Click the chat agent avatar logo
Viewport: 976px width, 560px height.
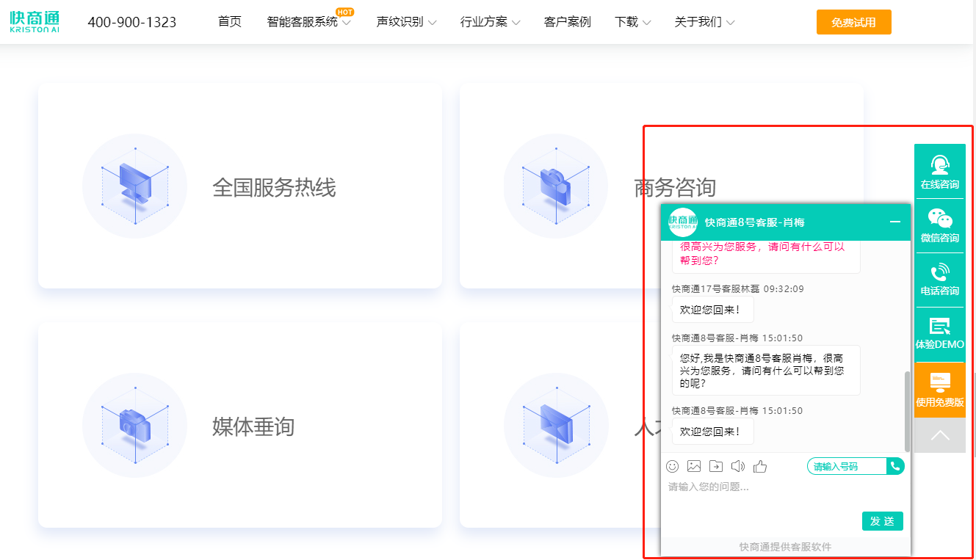tap(683, 222)
